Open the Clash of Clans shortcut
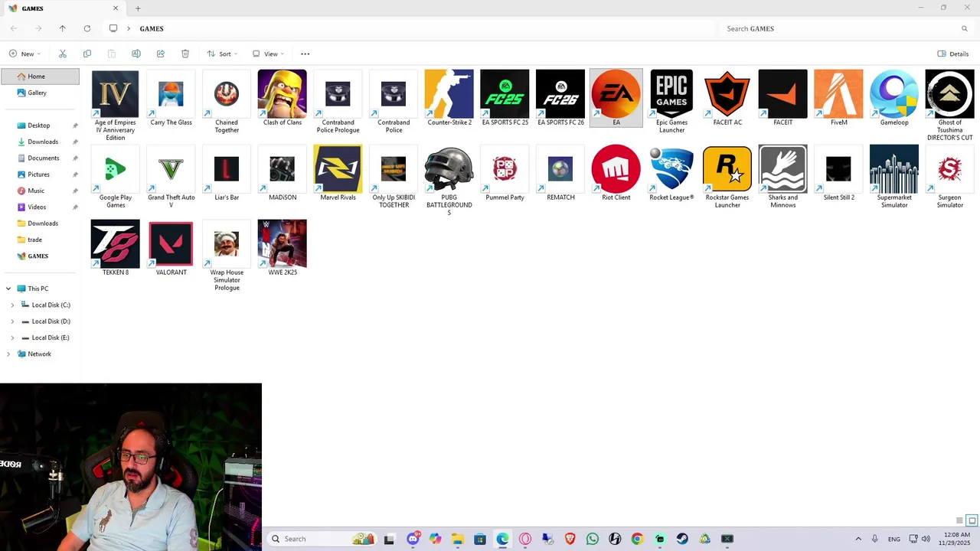Screen dimensions: 980x551 (283, 94)
